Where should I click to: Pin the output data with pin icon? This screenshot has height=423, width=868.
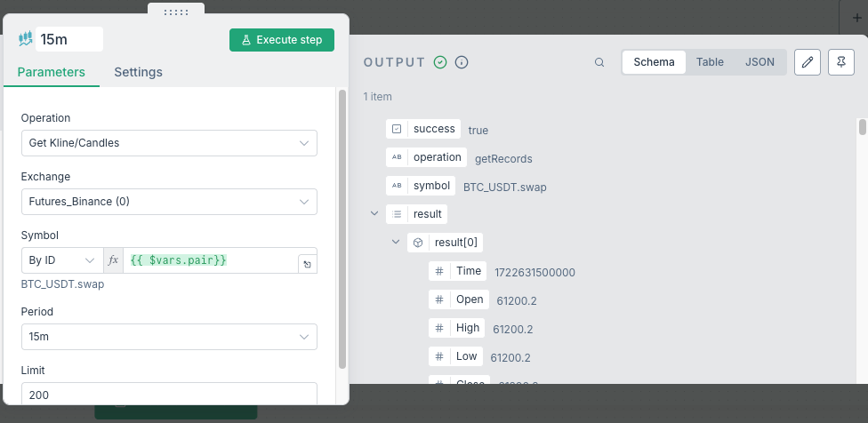point(840,62)
